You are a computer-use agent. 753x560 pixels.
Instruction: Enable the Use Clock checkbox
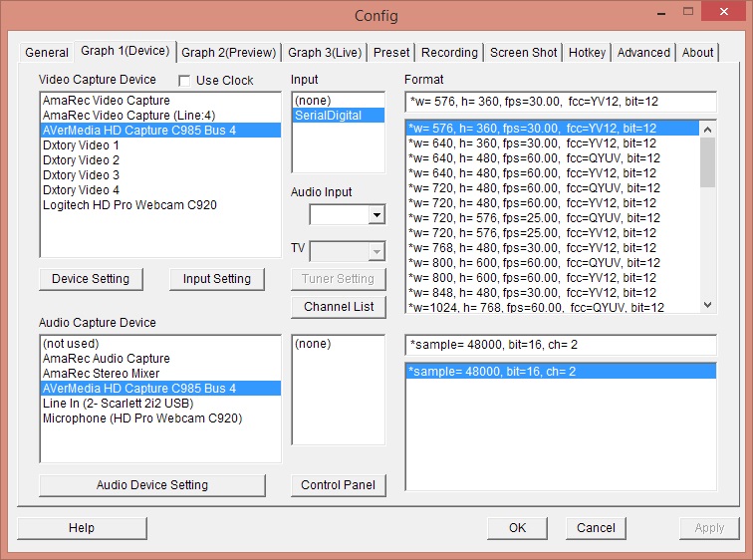[x=184, y=81]
